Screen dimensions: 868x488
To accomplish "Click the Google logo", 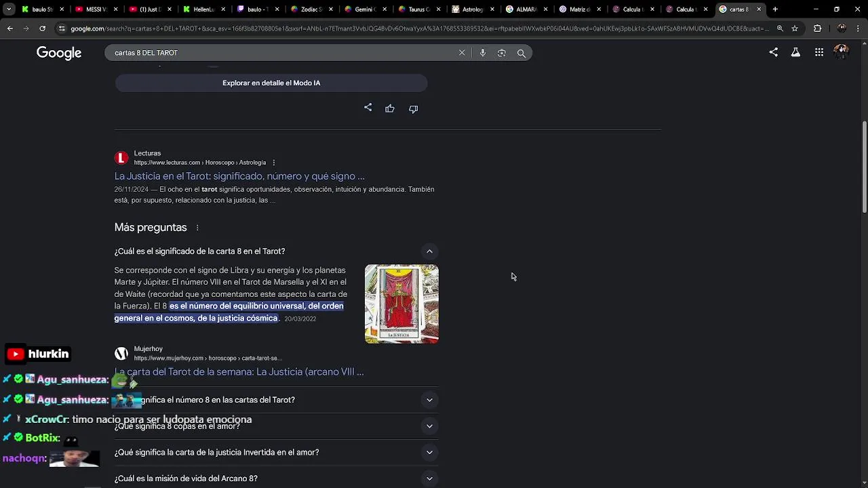I will click(x=59, y=53).
